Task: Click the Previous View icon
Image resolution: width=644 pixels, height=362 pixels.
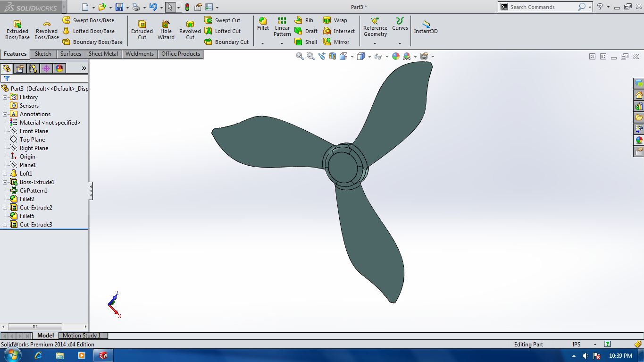Action: 322,56
